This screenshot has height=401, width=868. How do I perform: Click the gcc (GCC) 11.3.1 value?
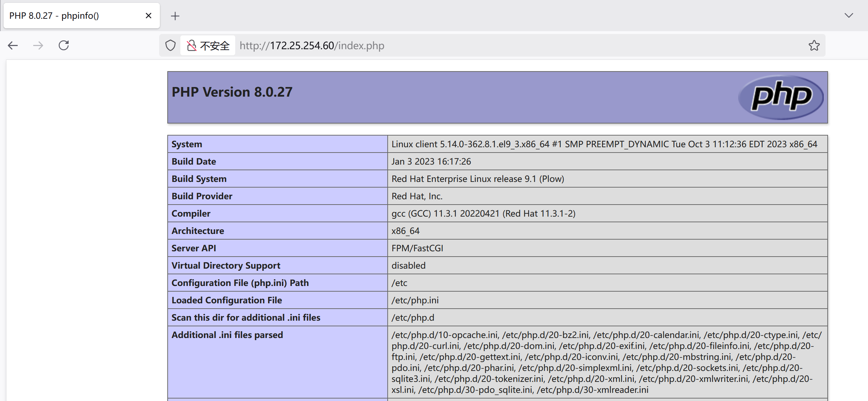484,213
